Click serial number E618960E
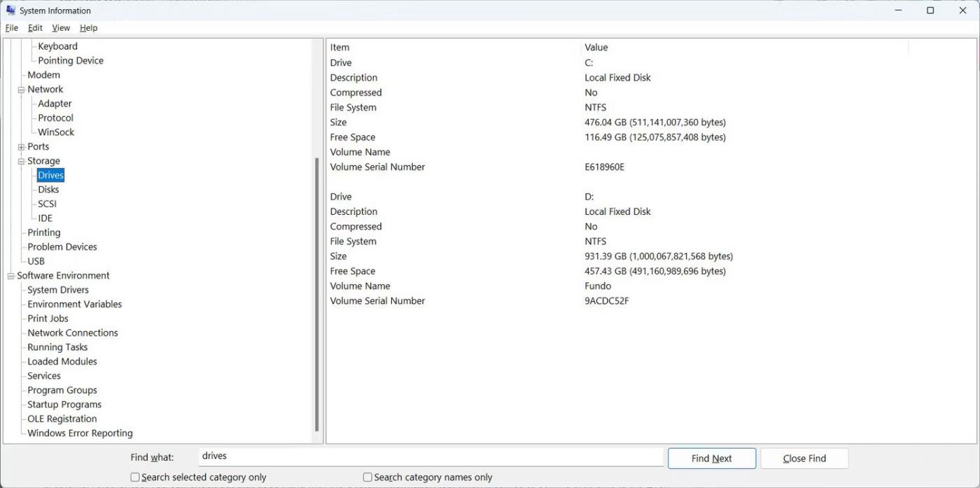Image resolution: width=980 pixels, height=488 pixels. (605, 167)
